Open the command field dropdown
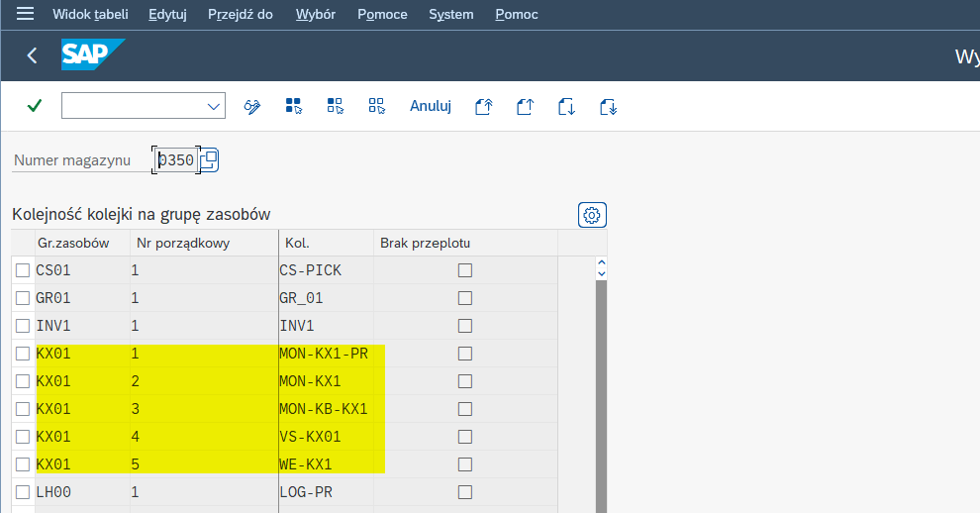The height and width of the screenshot is (513, 980). (214, 106)
